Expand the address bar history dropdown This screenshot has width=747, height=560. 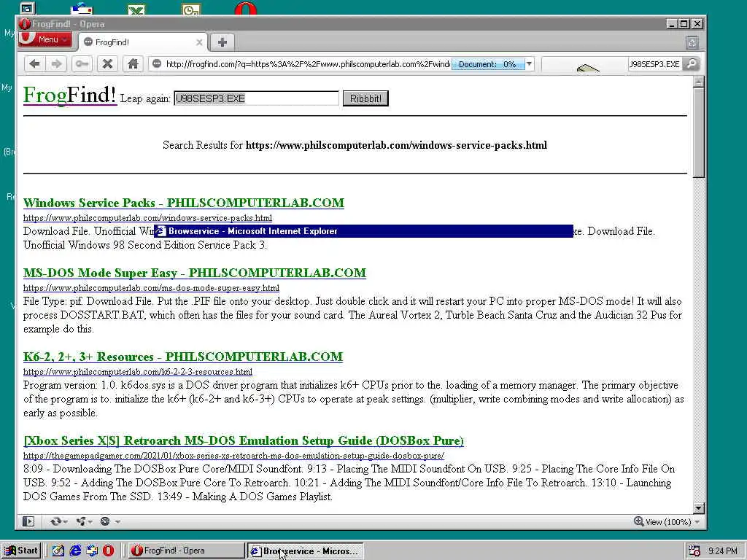(x=529, y=64)
